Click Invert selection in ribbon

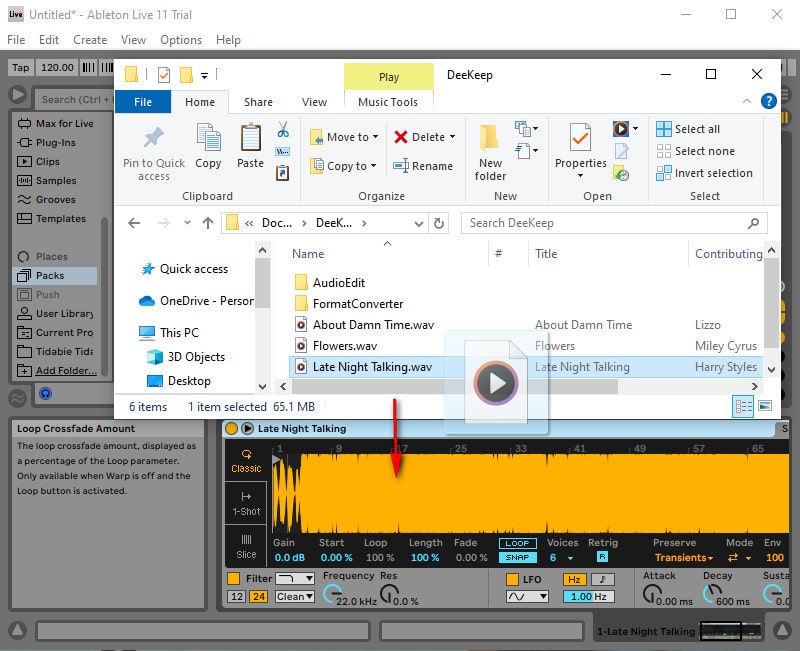click(704, 173)
